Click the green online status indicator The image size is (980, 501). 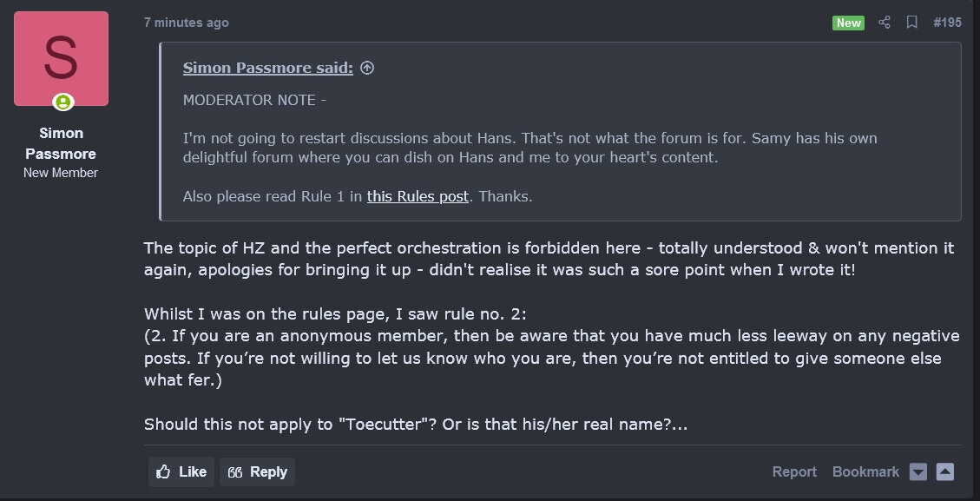(62, 102)
